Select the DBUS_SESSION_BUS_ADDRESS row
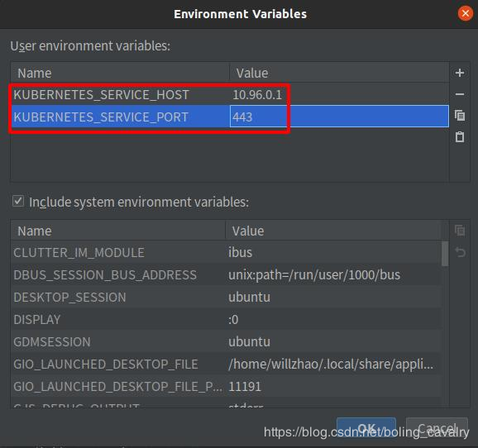Viewport: 478px width, 448px height. (x=226, y=275)
